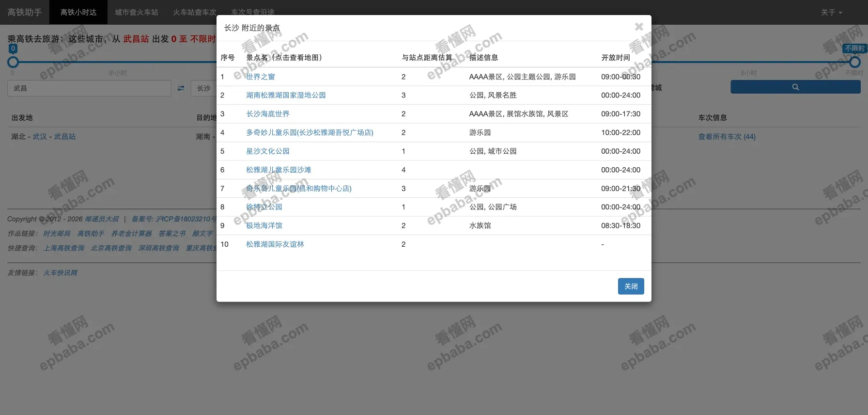Open 查看所有车次 (44) link
This screenshot has width=868, height=415.
727,137
